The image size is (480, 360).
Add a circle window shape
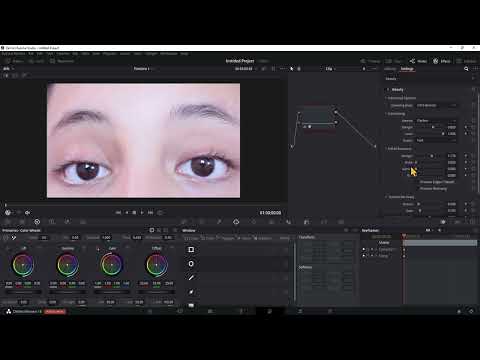[x=191, y=264]
